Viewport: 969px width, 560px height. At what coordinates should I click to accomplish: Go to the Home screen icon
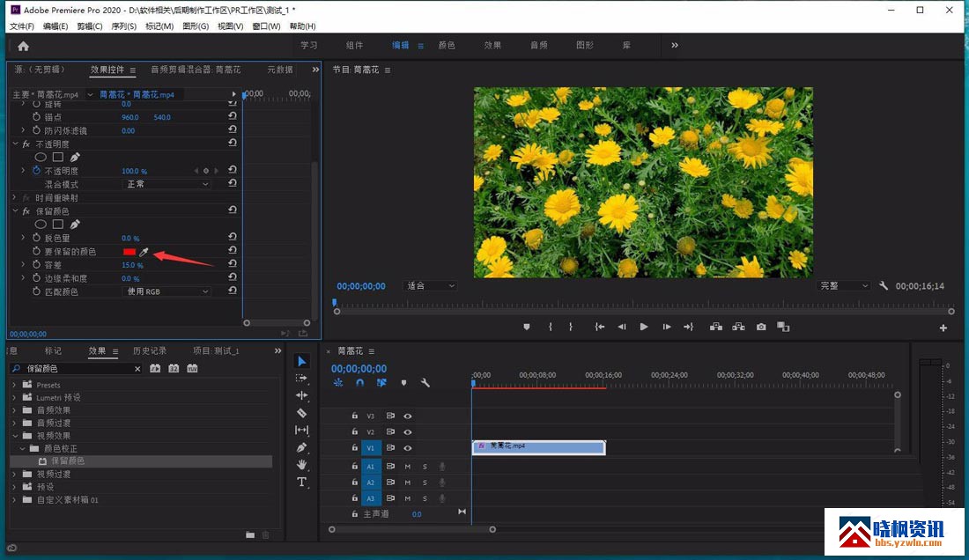tap(24, 47)
